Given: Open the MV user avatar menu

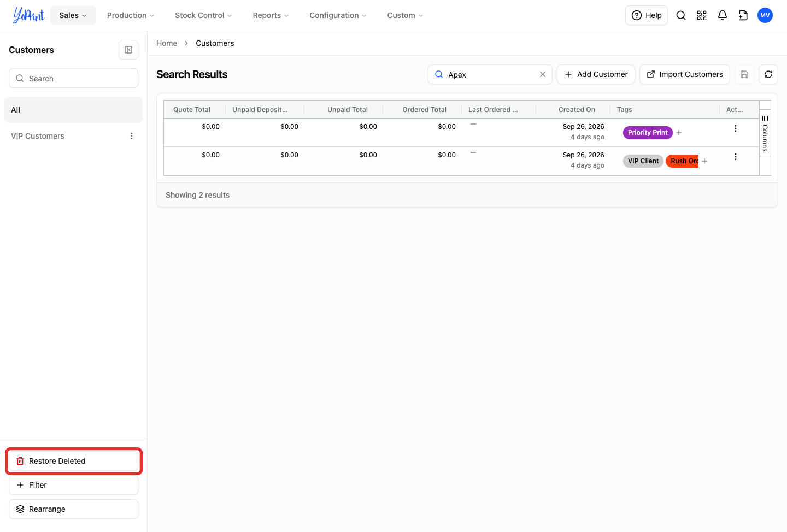Looking at the screenshot, I should pyautogui.click(x=765, y=15).
